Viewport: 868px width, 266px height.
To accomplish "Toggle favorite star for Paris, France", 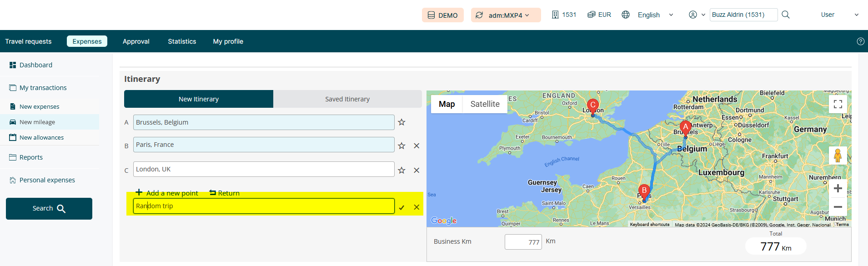I will [x=401, y=146].
